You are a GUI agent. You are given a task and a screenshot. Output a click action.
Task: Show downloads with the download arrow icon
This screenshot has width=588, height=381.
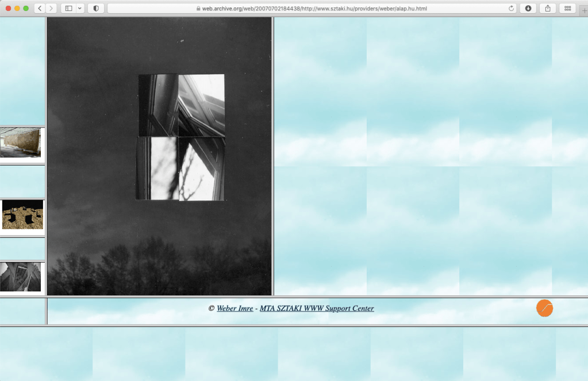tap(528, 8)
